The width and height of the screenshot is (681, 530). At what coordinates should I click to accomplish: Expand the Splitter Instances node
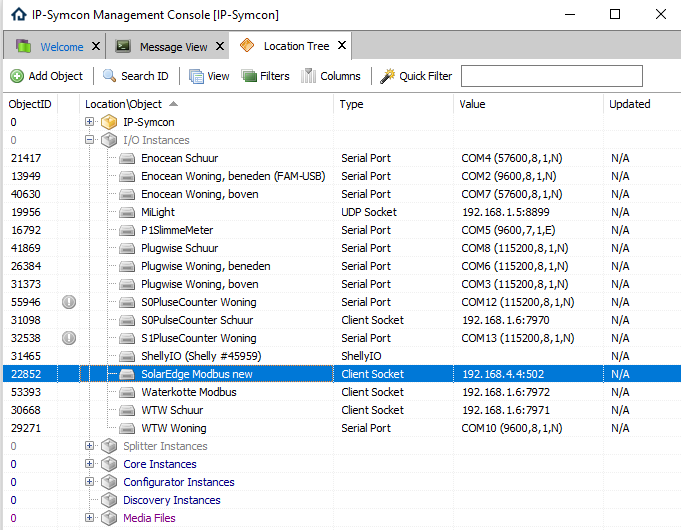click(x=89, y=446)
